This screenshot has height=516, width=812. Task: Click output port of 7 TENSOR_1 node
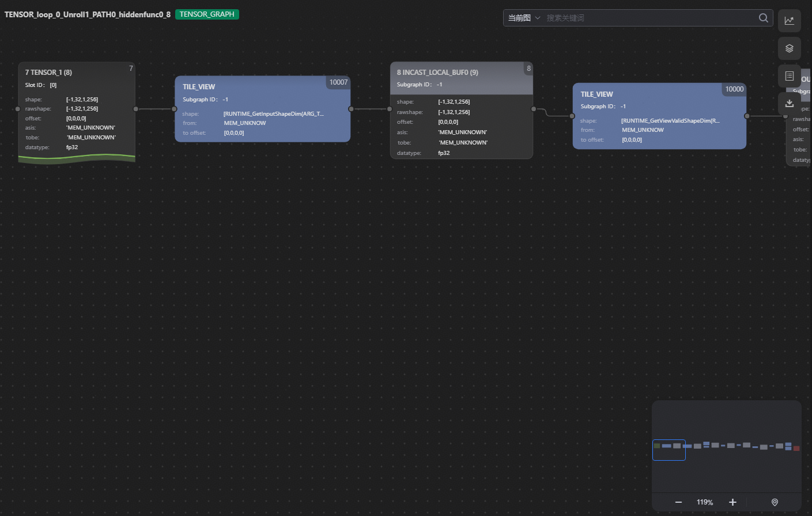136,109
